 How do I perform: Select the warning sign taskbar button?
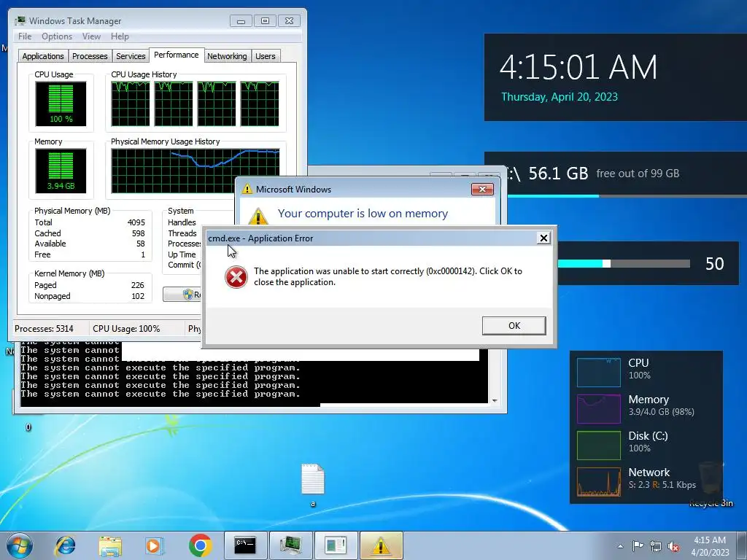pyautogui.click(x=381, y=545)
